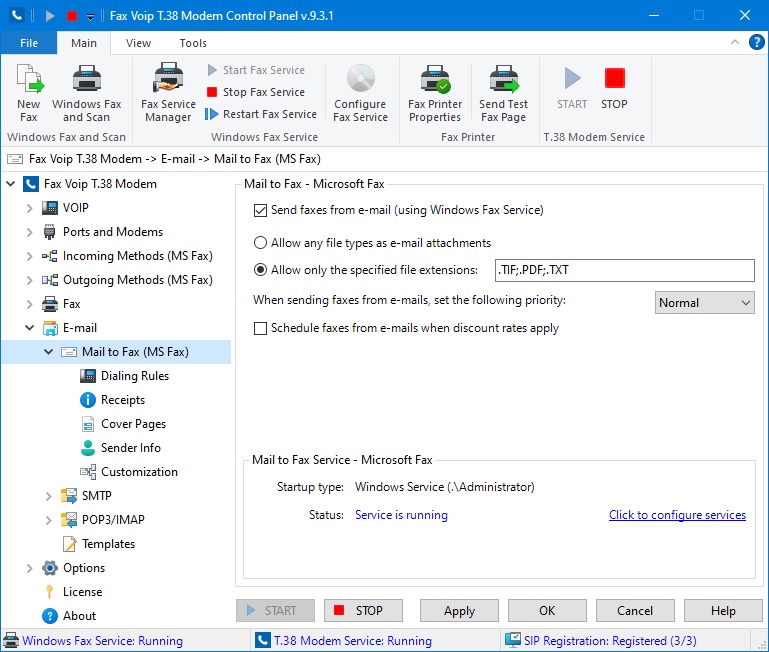The image size is (769, 652).
Task: Click the Cancel button
Action: pos(635,611)
